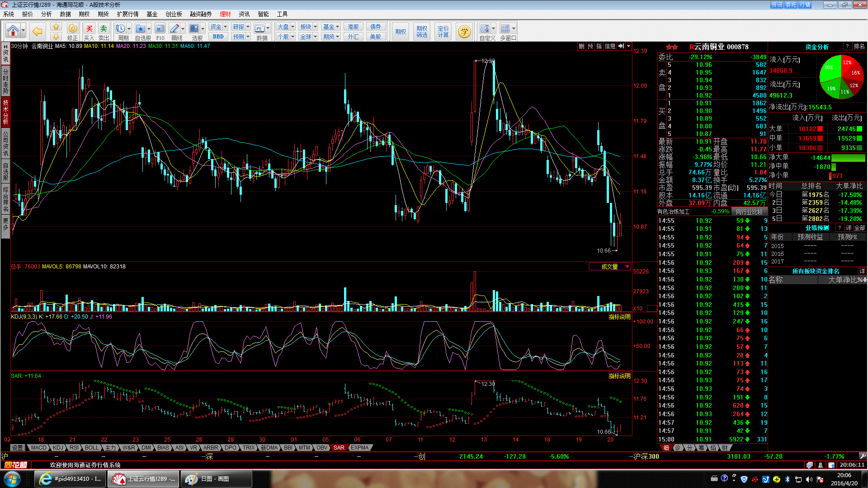Viewport: 868px width, 488px height.
Task: Switch to BOLL indicator tab
Action: 91,448
